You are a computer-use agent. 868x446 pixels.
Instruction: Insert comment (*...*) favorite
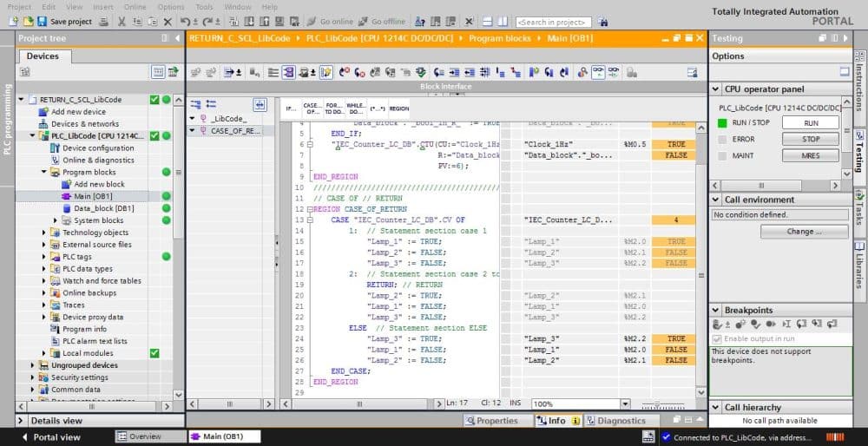click(x=378, y=108)
